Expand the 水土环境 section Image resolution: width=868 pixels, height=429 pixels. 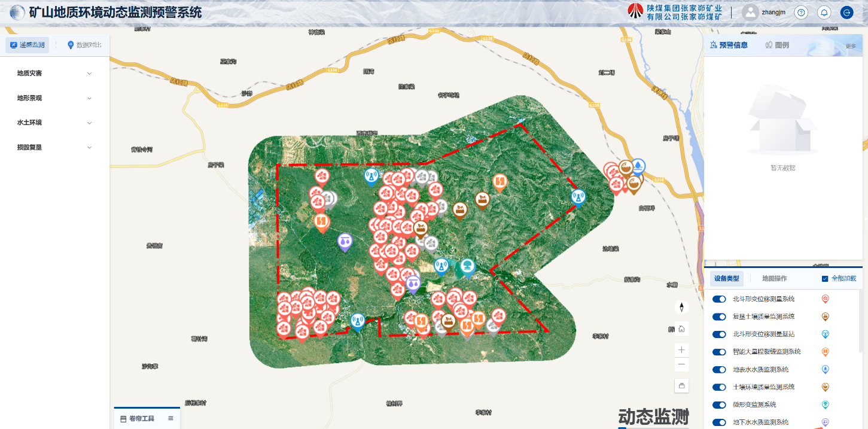pos(54,123)
